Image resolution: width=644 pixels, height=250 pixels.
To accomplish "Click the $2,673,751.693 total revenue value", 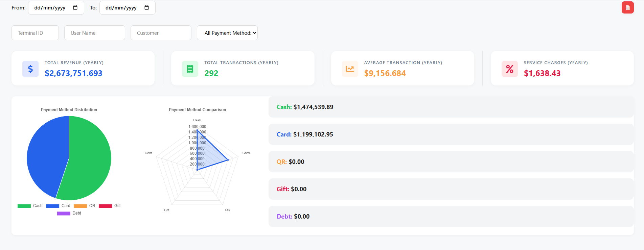I will point(73,73).
